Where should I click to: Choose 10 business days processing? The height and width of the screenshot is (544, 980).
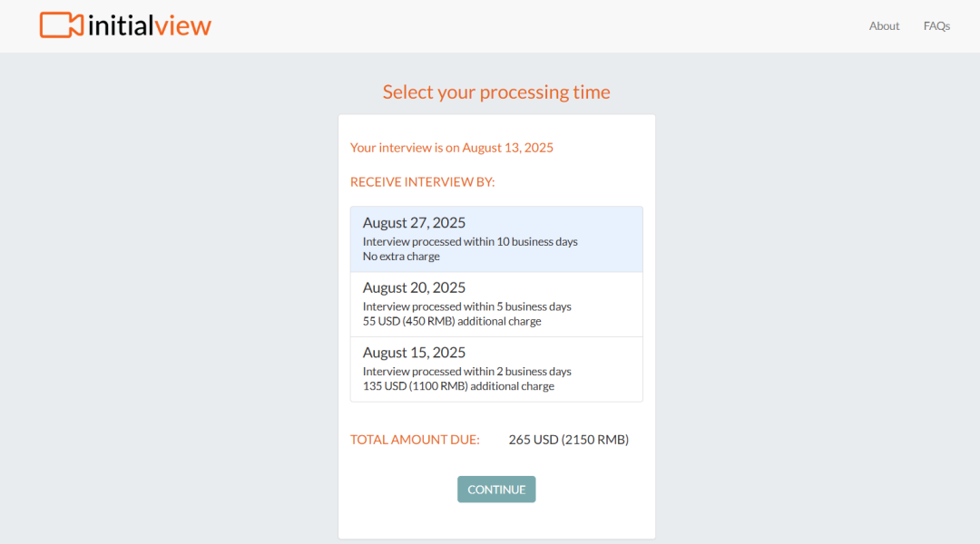(x=470, y=242)
